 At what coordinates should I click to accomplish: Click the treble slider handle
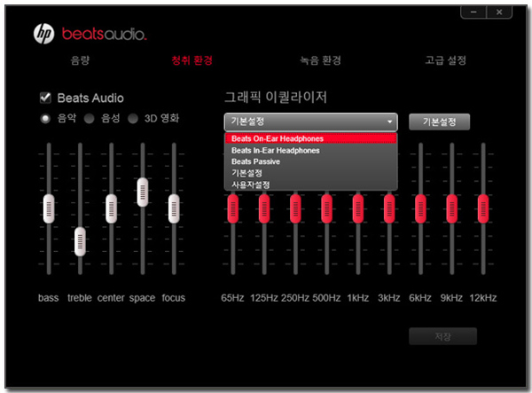(x=80, y=241)
